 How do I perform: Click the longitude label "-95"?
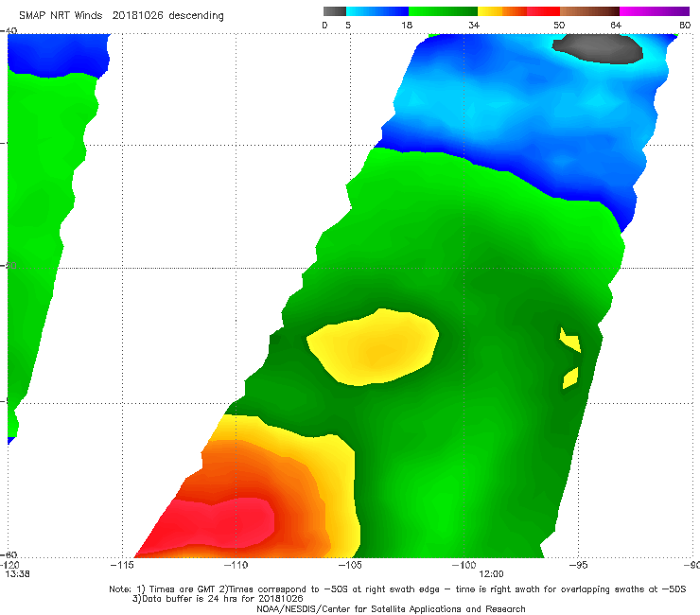click(578, 565)
